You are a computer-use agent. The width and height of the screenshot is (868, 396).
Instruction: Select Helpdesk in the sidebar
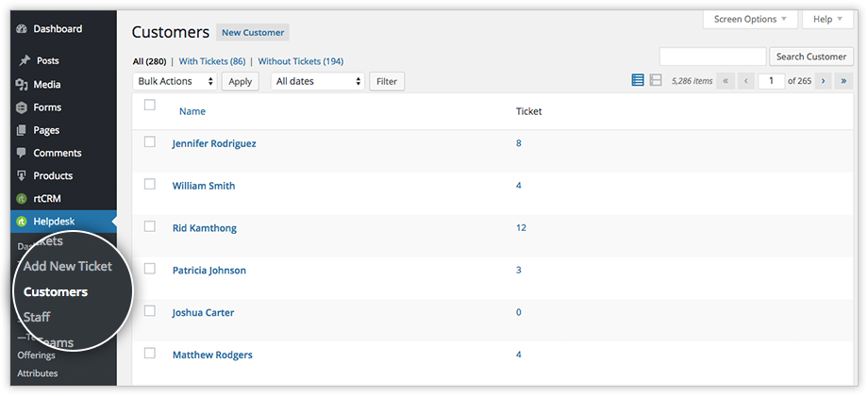pos(54,222)
